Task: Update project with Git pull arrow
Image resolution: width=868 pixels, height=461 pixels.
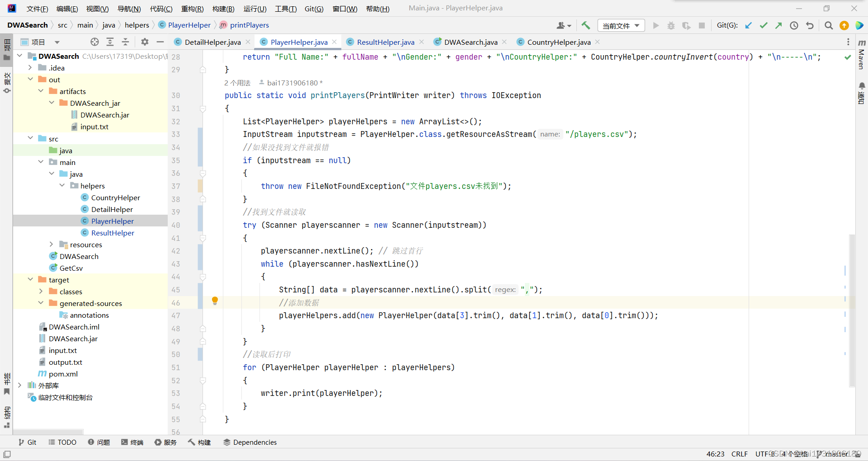Action: 749,25
